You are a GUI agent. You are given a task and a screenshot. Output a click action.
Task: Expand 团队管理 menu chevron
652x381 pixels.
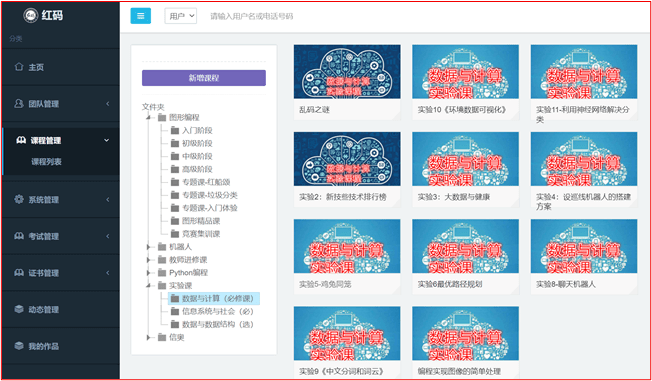point(107,104)
